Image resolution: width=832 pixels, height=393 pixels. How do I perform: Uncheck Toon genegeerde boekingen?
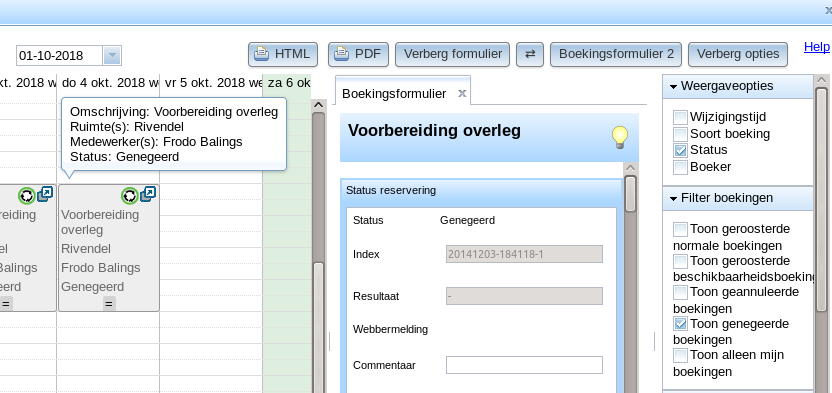tap(680, 324)
